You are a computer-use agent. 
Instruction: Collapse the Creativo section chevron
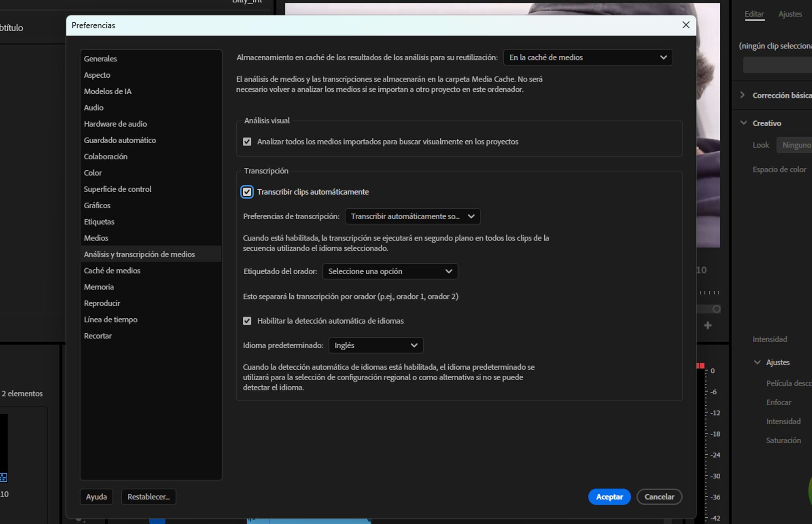pyautogui.click(x=743, y=123)
